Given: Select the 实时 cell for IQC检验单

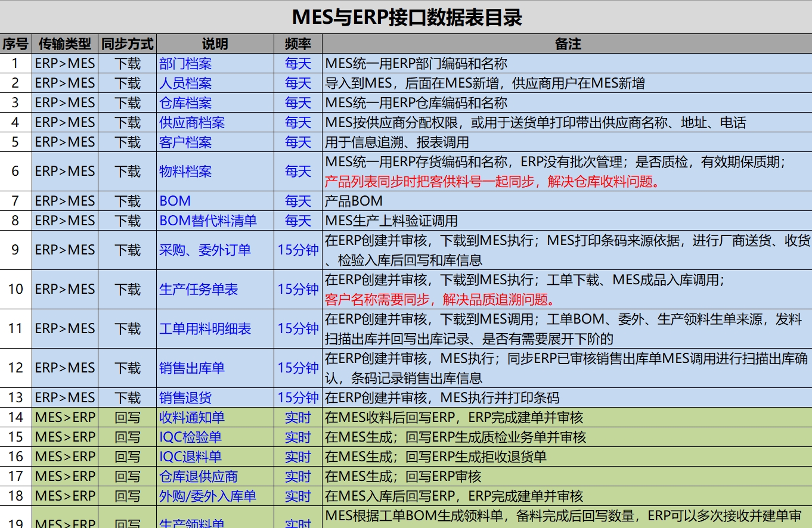Looking at the screenshot, I should tap(298, 437).
